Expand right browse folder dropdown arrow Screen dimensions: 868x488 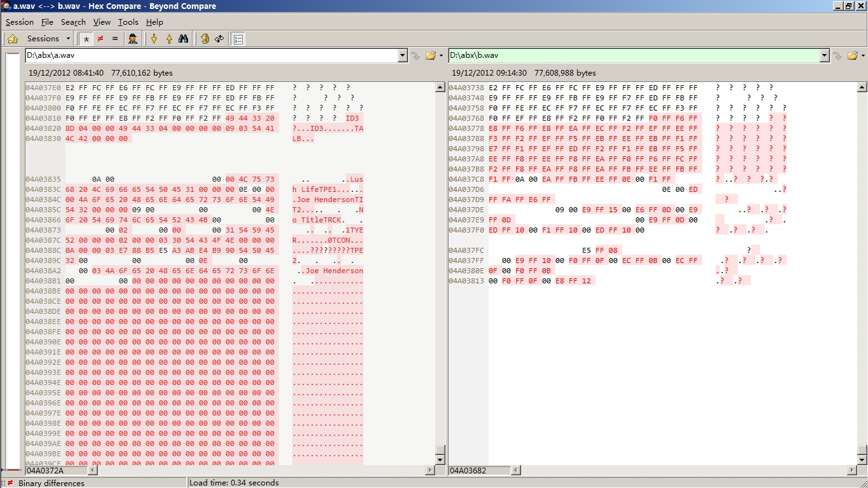tap(864, 56)
